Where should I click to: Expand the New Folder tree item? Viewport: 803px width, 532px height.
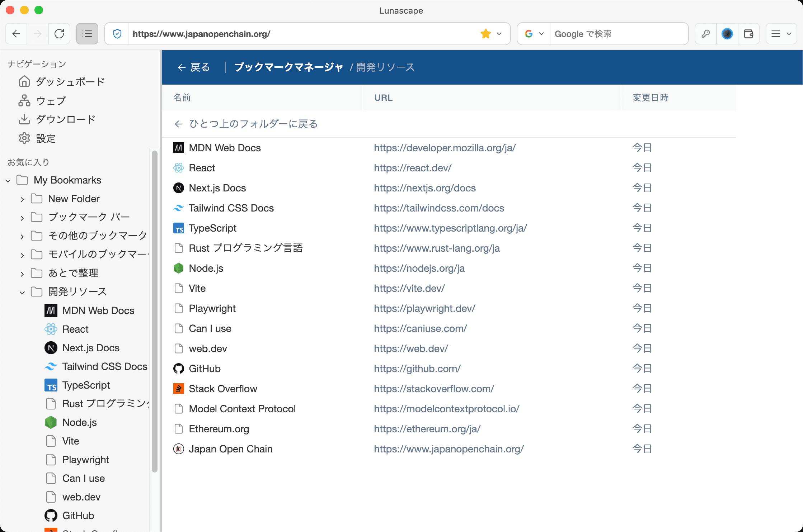(22, 199)
